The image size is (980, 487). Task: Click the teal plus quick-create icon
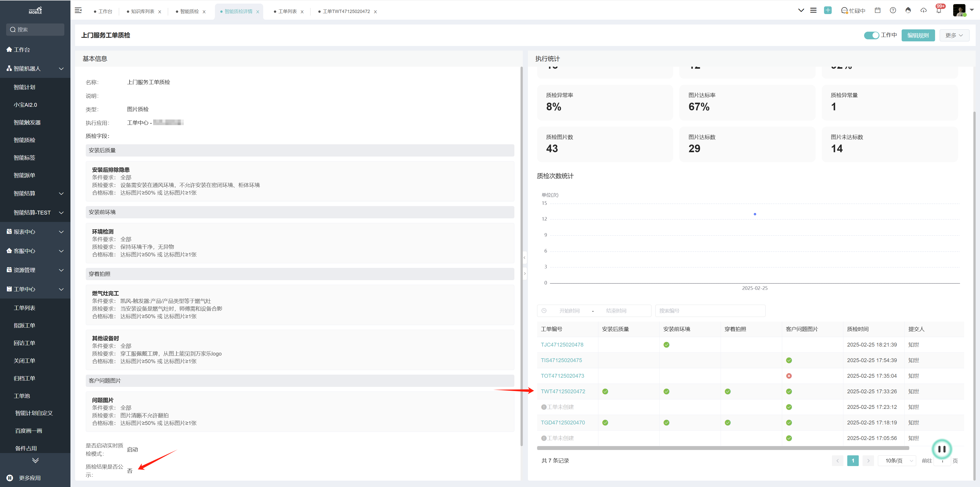(828, 10)
